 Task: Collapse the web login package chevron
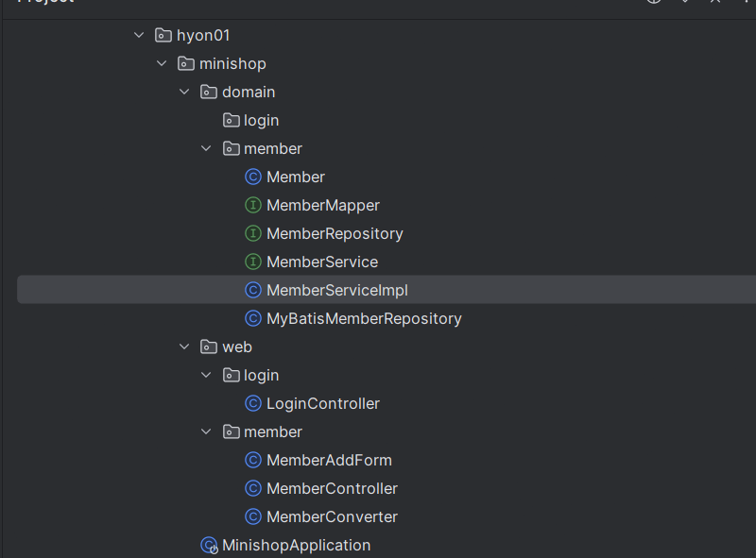tap(206, 376)
